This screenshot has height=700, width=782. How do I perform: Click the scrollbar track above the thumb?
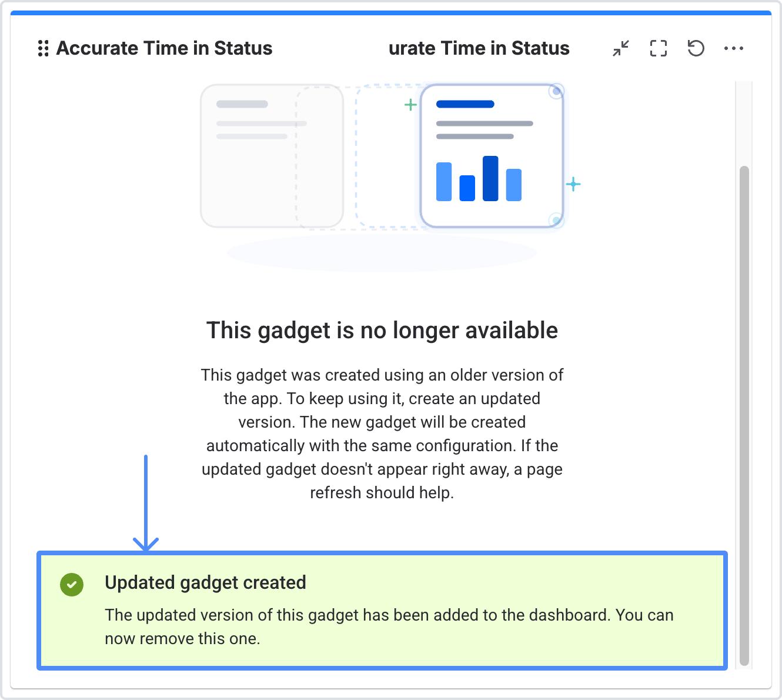click(744, 124)
